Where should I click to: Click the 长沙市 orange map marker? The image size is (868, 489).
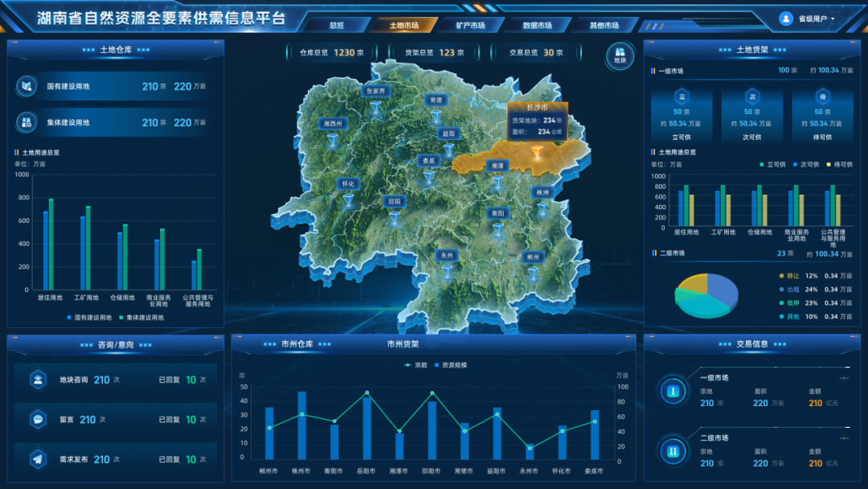coord(536,152)
